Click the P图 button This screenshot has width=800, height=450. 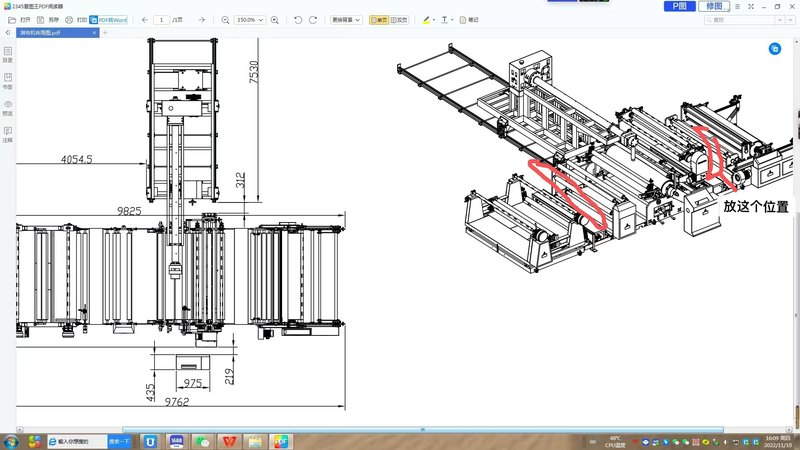pyautogui.click(x=679, y=6)
